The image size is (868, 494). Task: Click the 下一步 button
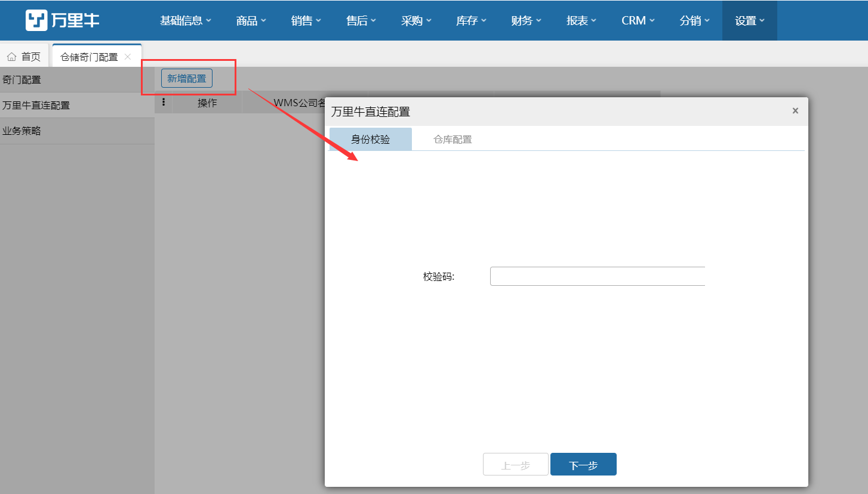583,465
